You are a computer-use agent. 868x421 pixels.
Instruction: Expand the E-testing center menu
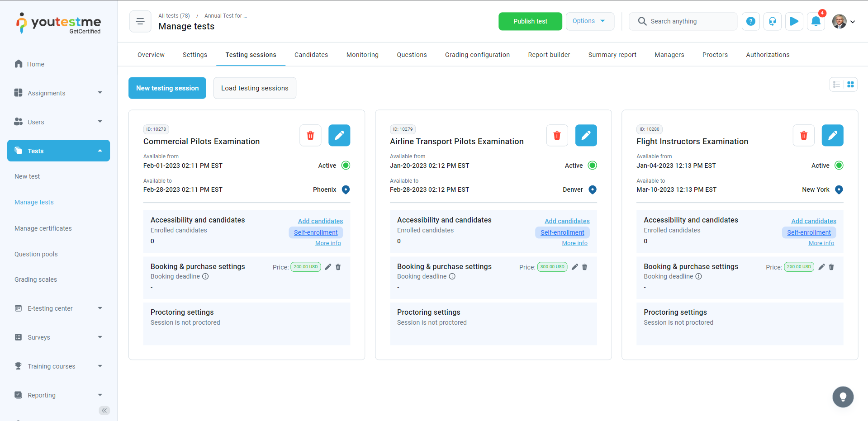pyautogui.click(x=58, y=308)
